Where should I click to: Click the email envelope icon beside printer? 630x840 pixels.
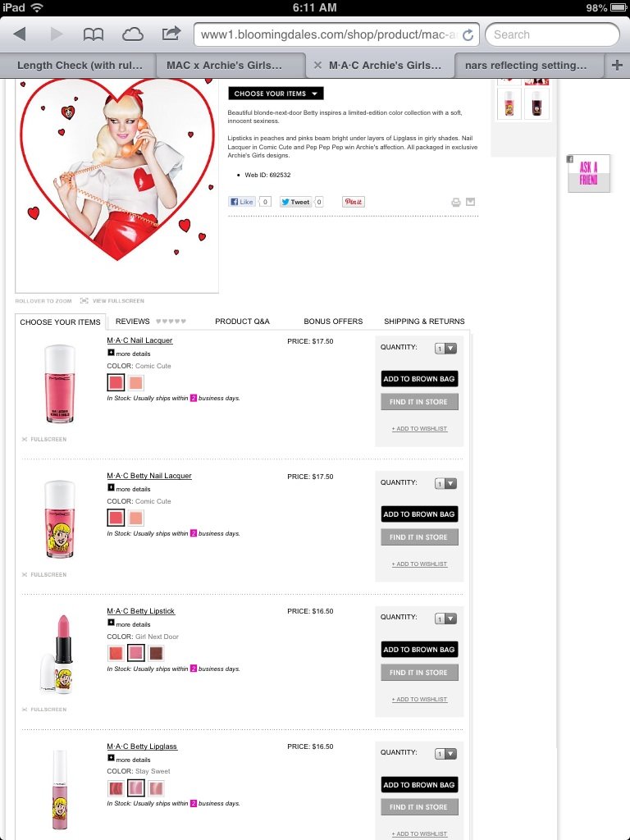coord(470,202)
